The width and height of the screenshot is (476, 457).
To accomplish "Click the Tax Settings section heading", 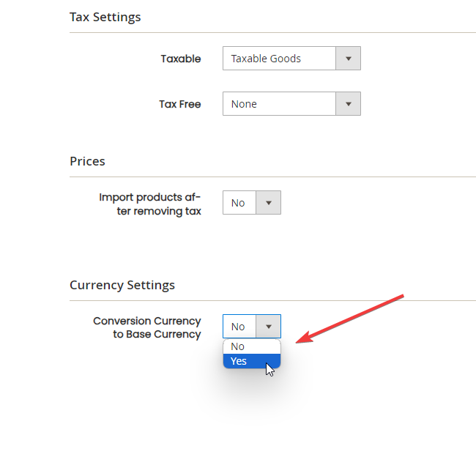I will tap(105, 17).
